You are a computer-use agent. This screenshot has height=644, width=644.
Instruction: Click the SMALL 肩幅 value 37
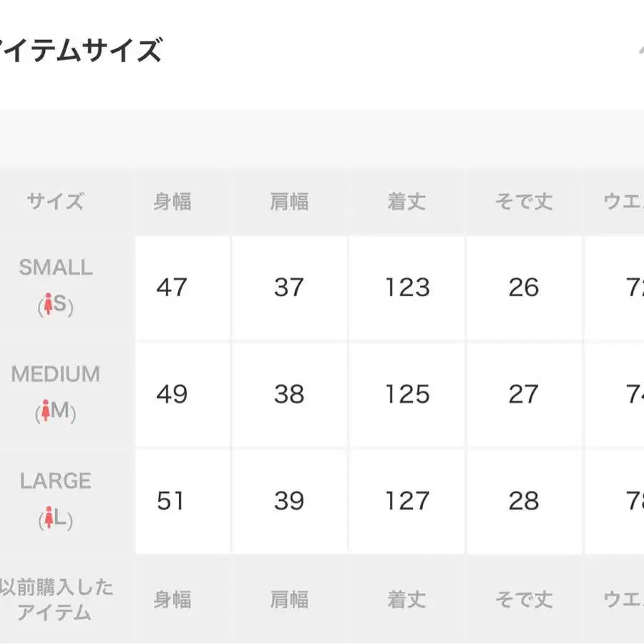pos(289,287)
